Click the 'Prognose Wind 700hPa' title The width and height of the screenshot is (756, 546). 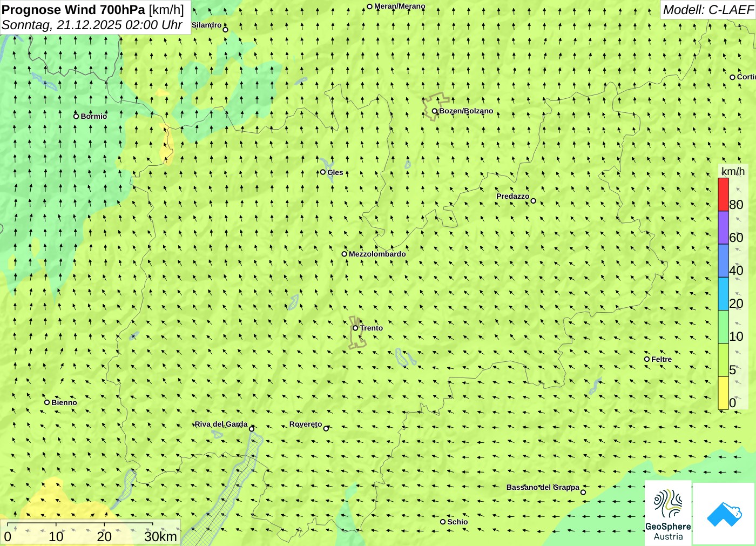[x=73, y=10]
